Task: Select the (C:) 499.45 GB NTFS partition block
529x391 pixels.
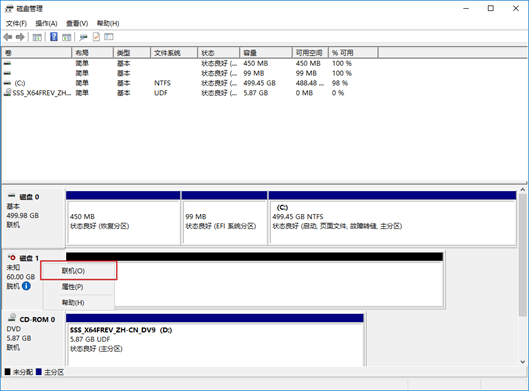Action: pyautogui.click(x=392, y=218)
